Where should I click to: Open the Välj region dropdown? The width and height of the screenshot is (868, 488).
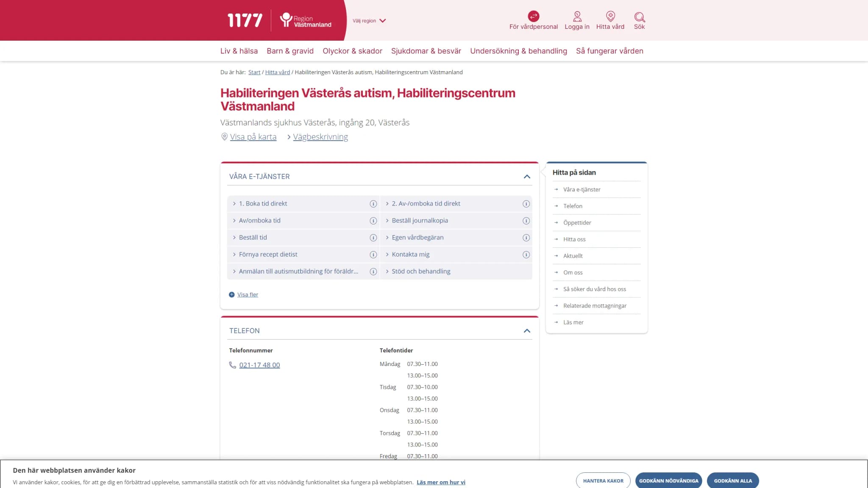tap(369, 20)
